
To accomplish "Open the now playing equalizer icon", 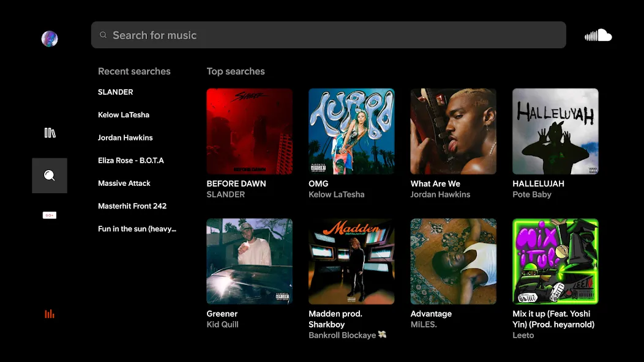I will pos(50,314).
